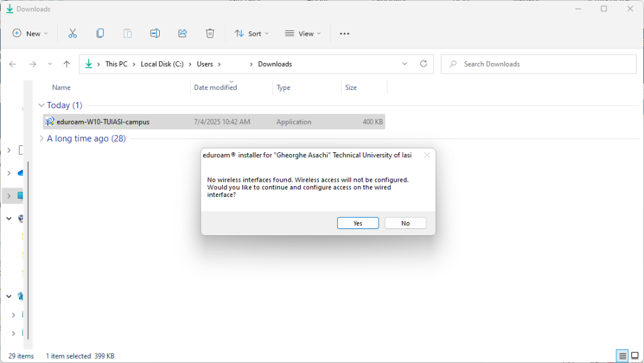The height and width of the screenshot is (363, 644).
Task: Click the 400 KB size cell
Action: pyautogui.click(x=372, y=122)
